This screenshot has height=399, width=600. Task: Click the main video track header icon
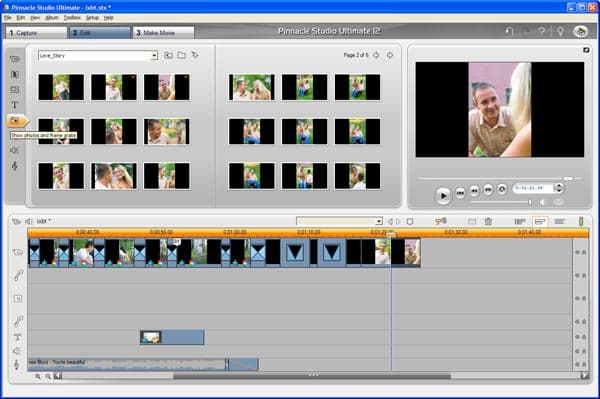pyautogui.click(x=17, y=252)
